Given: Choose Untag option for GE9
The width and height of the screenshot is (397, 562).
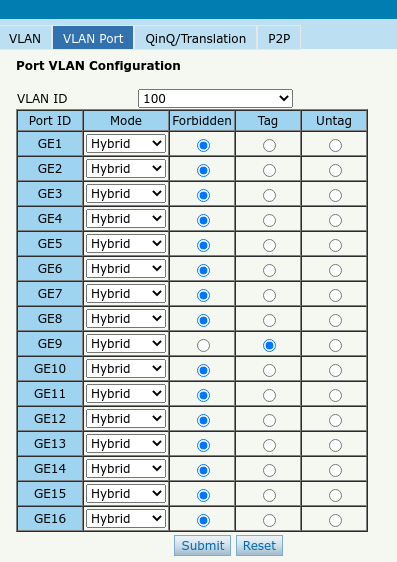Looking at the screenshot, I should coord(335,346).
